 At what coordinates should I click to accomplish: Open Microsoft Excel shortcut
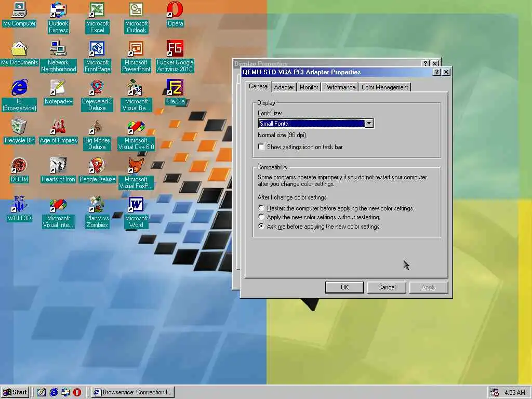point(97,18)
